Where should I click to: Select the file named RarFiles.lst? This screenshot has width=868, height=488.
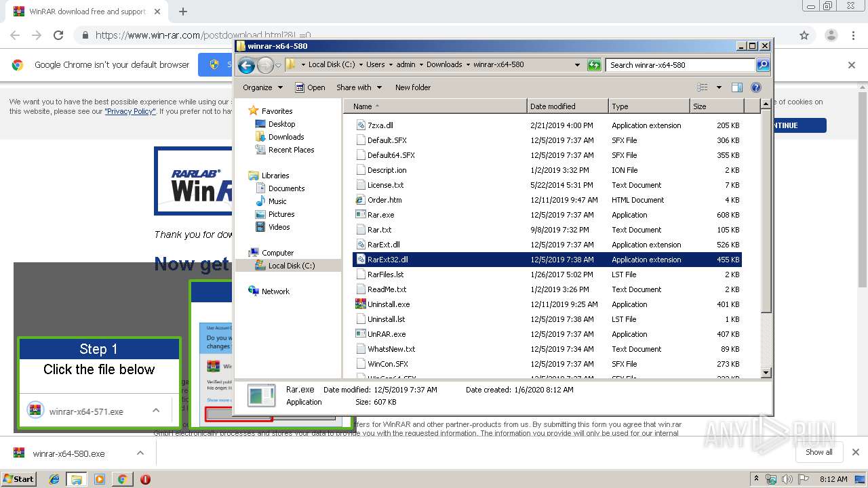pos(385,274)
